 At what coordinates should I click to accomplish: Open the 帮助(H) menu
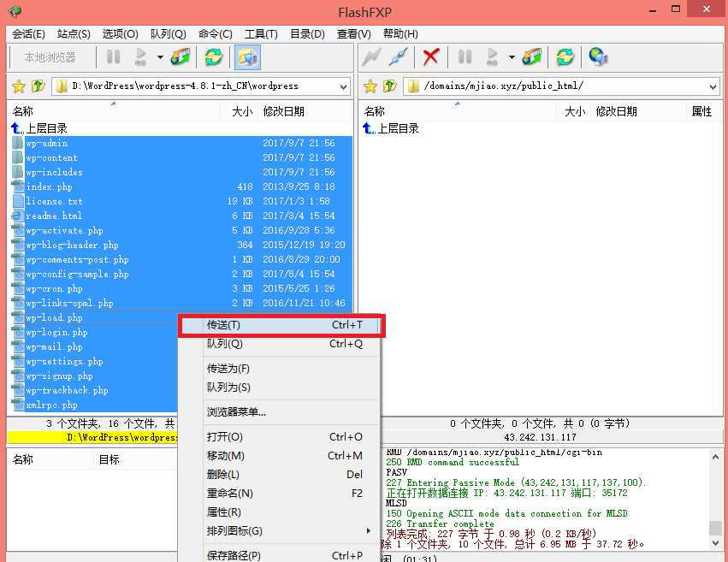pyautogui.click(x=400, y=34)
